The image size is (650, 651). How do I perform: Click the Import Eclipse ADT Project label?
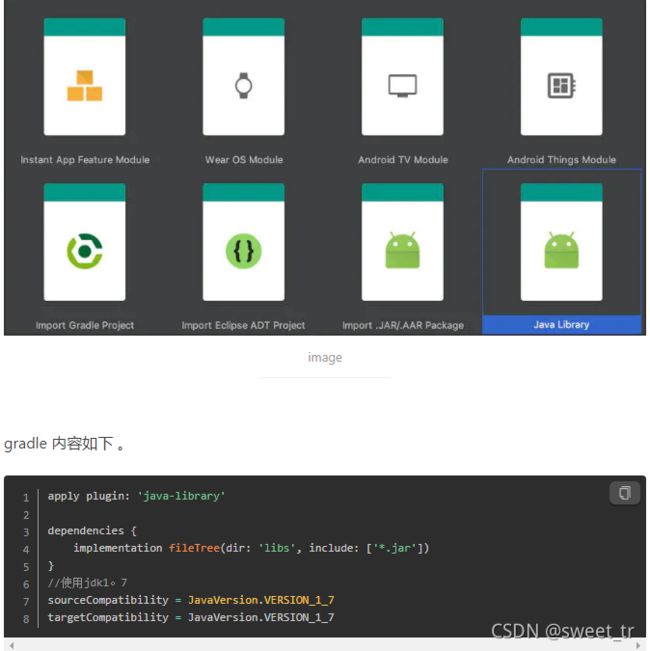[243, 325]
